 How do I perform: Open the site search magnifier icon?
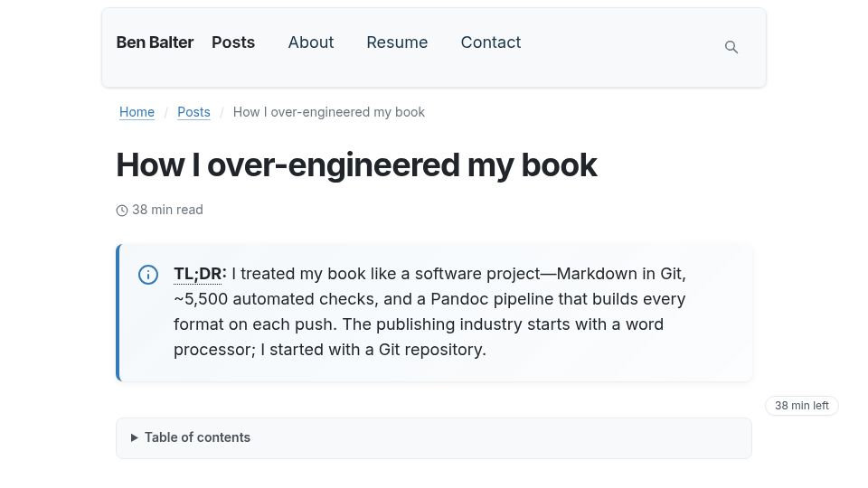point(731,47)
